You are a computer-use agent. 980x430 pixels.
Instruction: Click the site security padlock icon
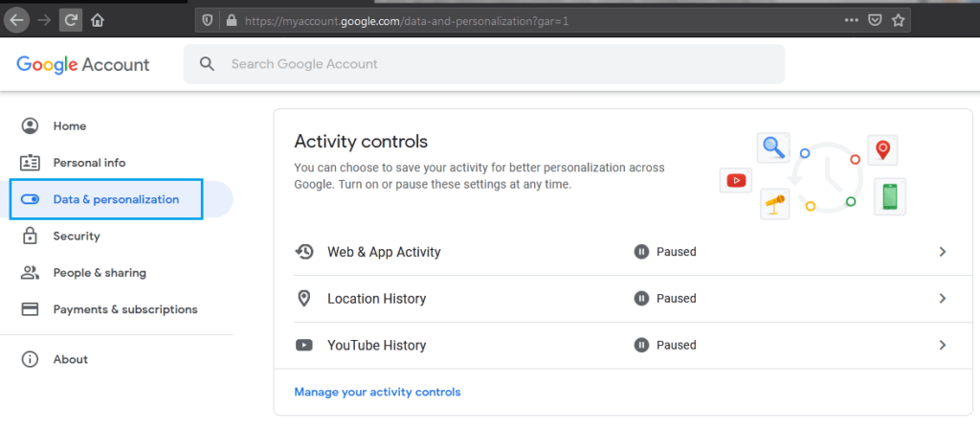230,19
